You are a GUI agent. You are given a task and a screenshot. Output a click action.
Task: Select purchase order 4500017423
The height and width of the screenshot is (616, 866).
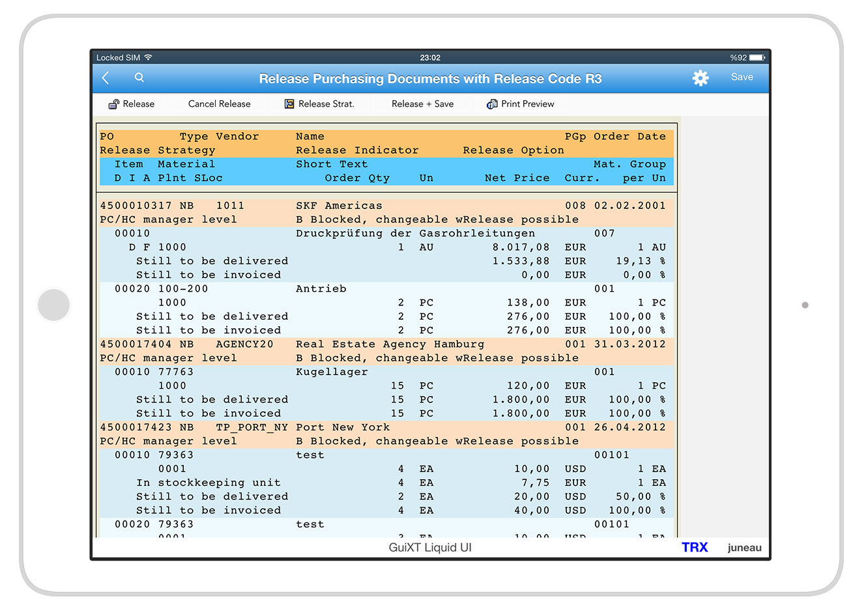136,428
